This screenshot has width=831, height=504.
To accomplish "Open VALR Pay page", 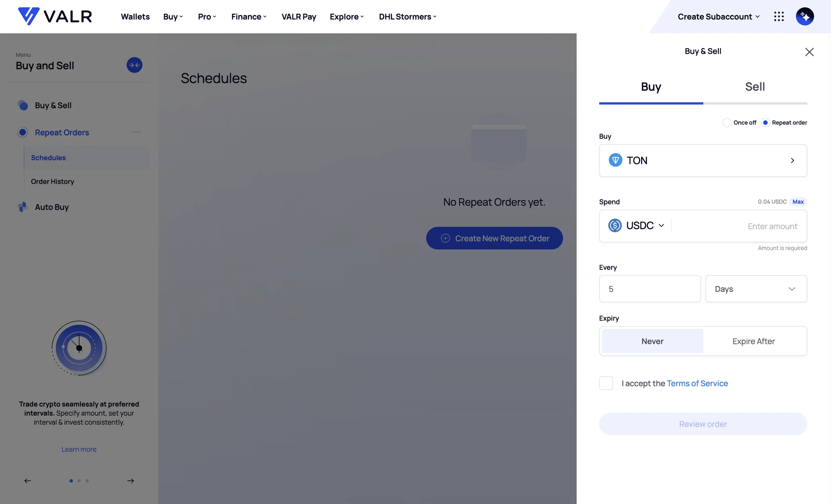I will 299,17.
